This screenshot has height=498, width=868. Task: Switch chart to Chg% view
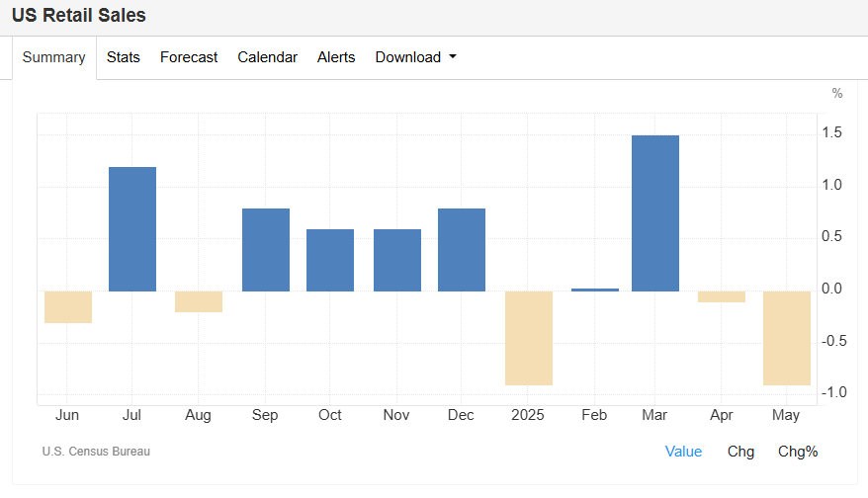(x=798, y=452)
